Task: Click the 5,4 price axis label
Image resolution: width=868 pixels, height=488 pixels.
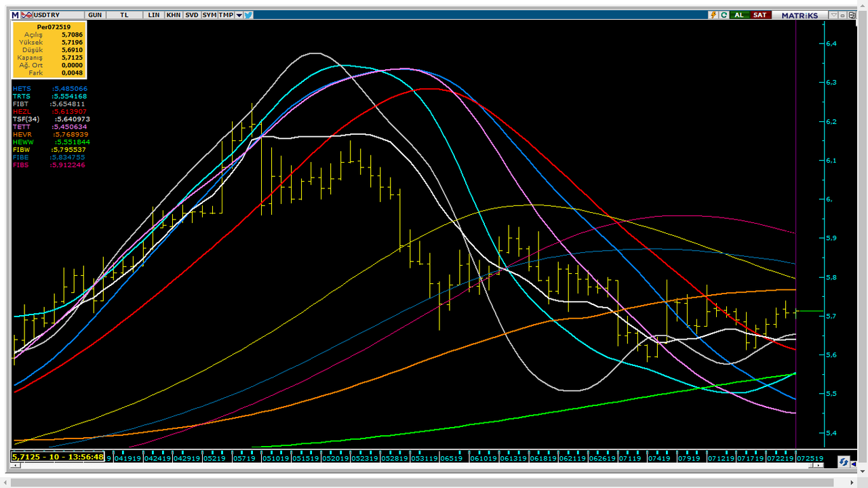Action: pyautogui.click(x=831, y=432)
